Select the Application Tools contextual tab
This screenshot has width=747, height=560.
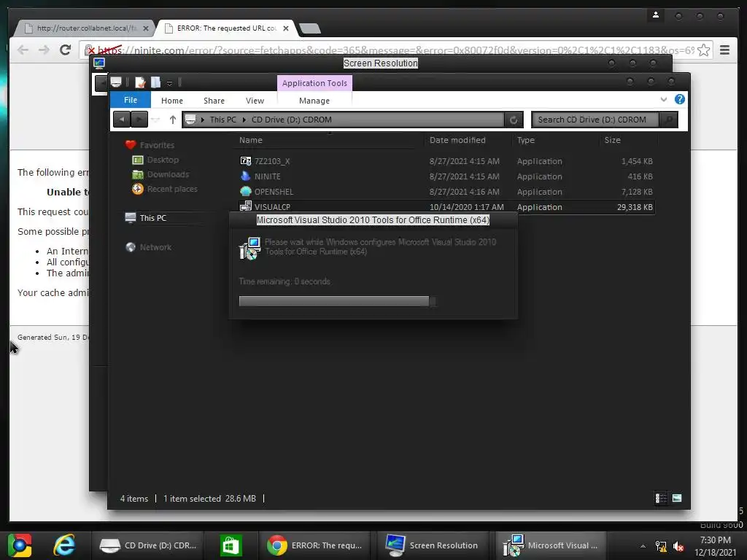[x=314, y=83]
